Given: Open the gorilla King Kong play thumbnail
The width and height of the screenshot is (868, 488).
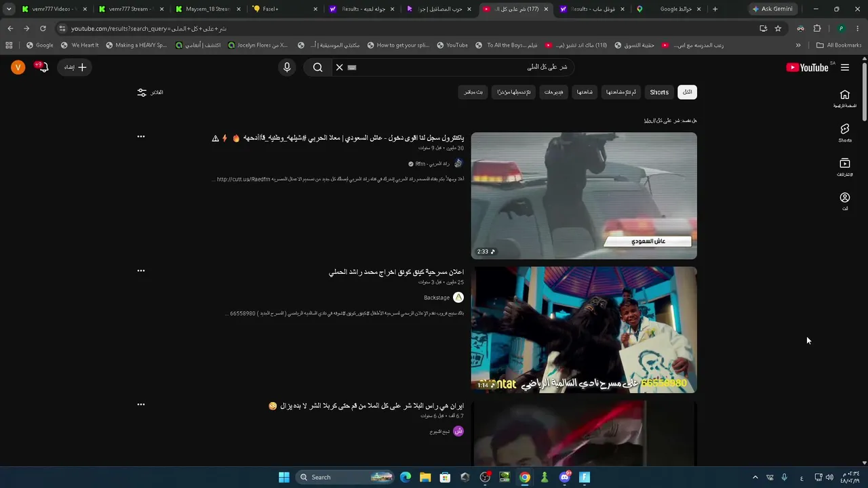Looking at the screenshot, I should click(x=584, y=329).
